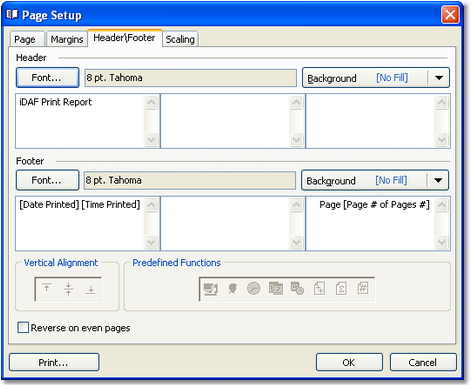471x387 pixels.
Task: Insert the page number hash function
Action: [363, 289]
